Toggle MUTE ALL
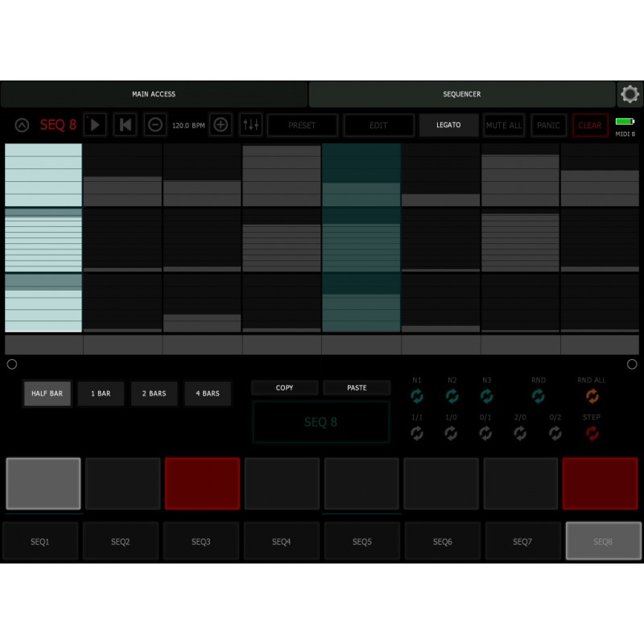Viewport: 644px width, 644px height. coord(504,125)
